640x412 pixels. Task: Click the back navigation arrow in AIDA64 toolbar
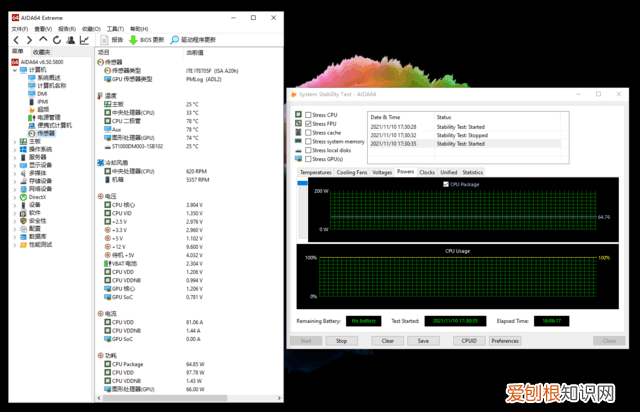[16, 40]
